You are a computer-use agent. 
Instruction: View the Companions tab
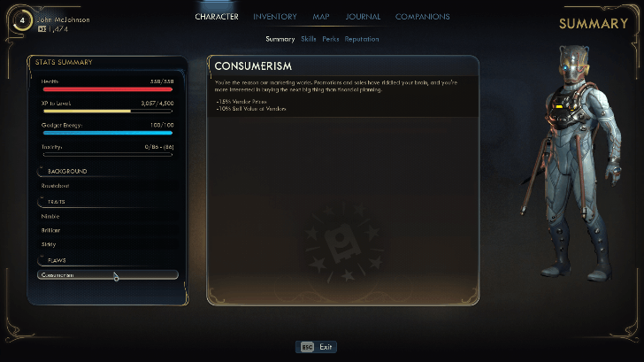(x=422, y=17)
